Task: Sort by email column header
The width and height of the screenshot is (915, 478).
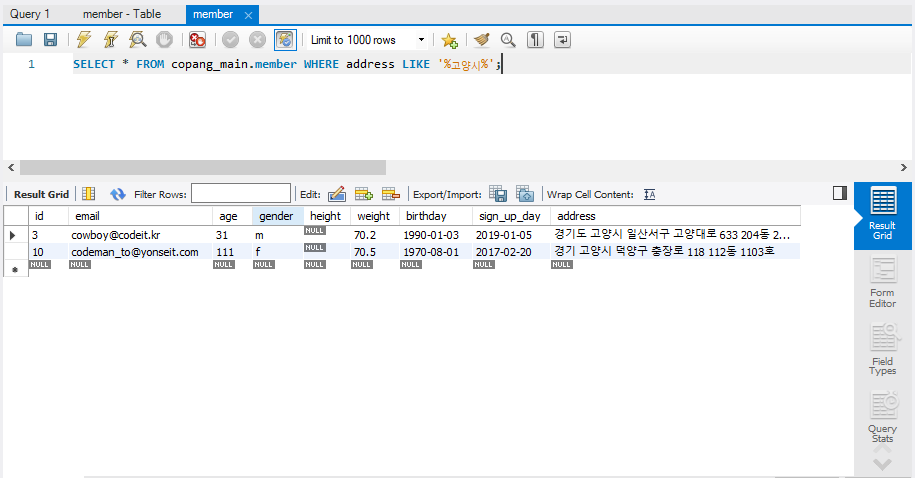Action: [x=141, y=216]
